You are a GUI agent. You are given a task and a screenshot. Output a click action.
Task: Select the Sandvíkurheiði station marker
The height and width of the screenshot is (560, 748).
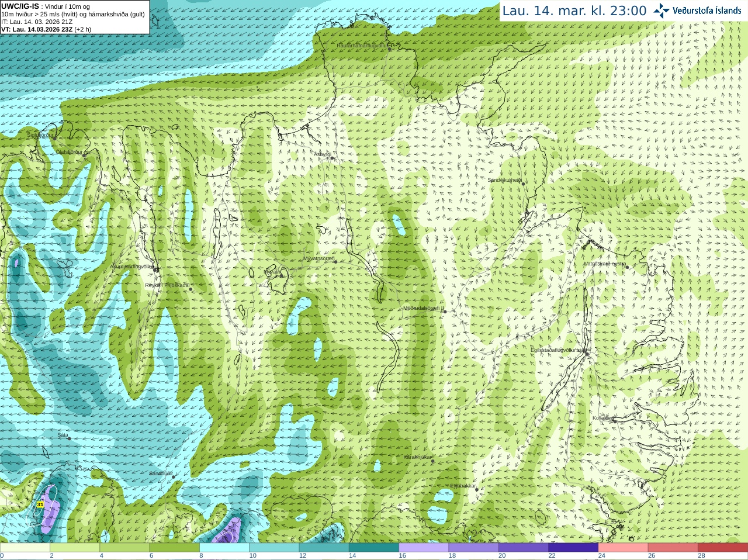coord(524,184)
